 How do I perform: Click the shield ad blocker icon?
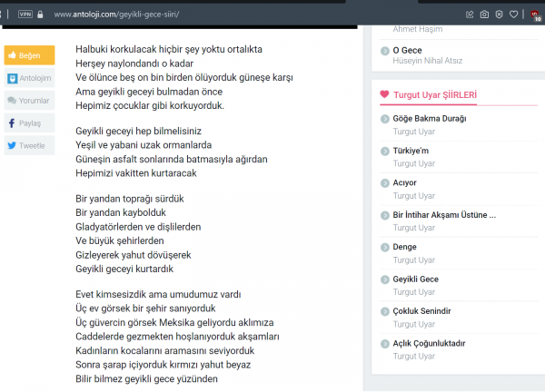tap(499, 15)
